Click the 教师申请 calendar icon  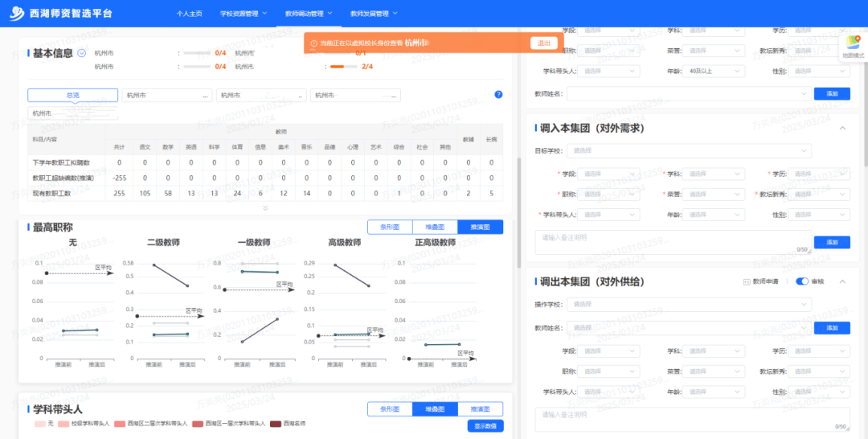tap(747, 281)
